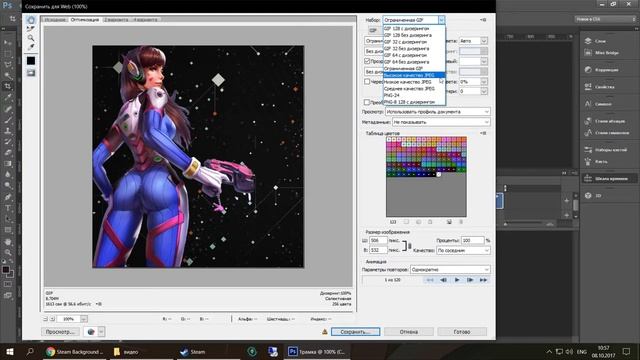This screenshot has height=360, width=640.
Task: Open the Цвета dropdown showing Авто
Action: tap(473, 41)
